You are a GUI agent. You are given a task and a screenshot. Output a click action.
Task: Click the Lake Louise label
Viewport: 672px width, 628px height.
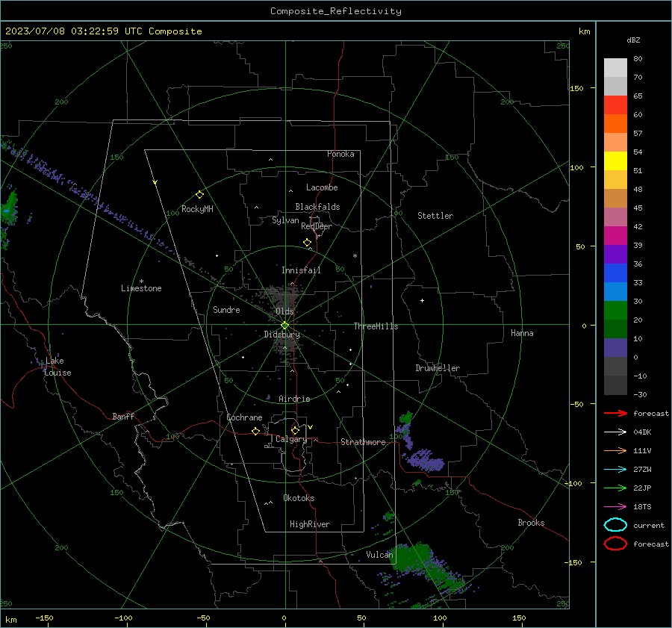point(57,367)
